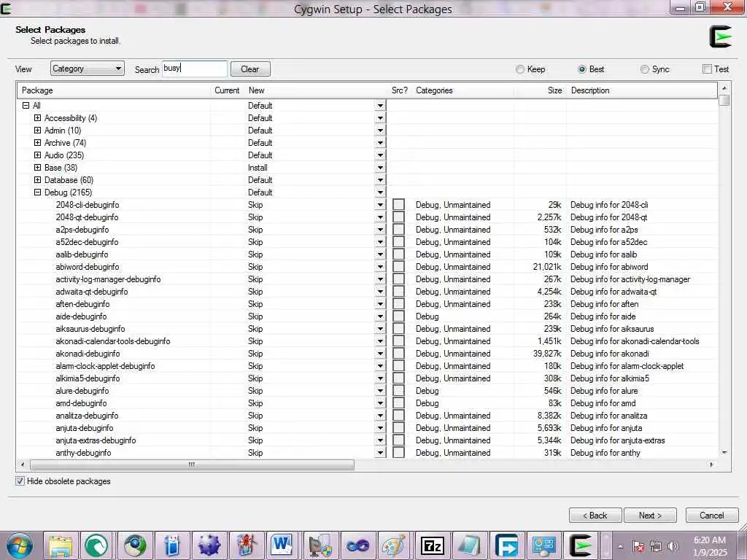
Task: Click the Cygwin logo in the title bar
Action: pyautogui.click(x=6, y=8)
